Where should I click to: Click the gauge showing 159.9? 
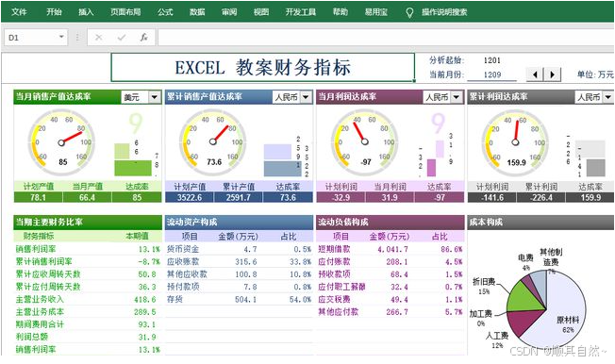pyautogui.click(x=516, y=142)
